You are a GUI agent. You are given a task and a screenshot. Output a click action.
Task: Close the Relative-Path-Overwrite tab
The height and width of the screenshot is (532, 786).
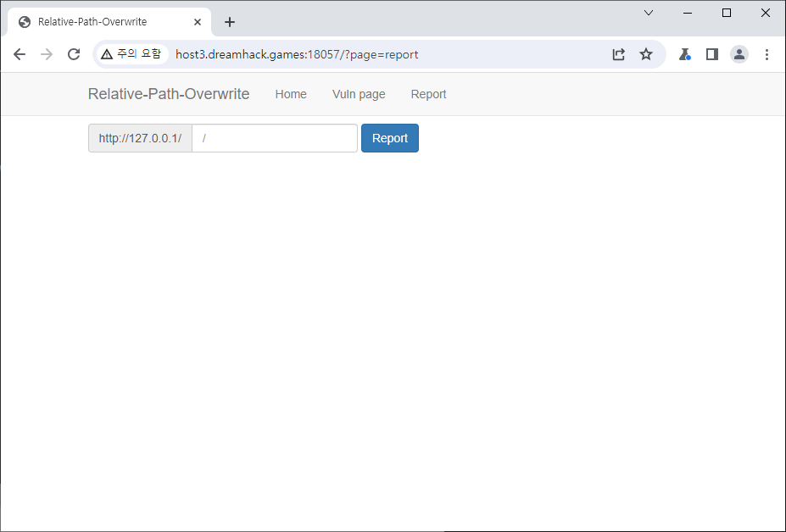197,22
